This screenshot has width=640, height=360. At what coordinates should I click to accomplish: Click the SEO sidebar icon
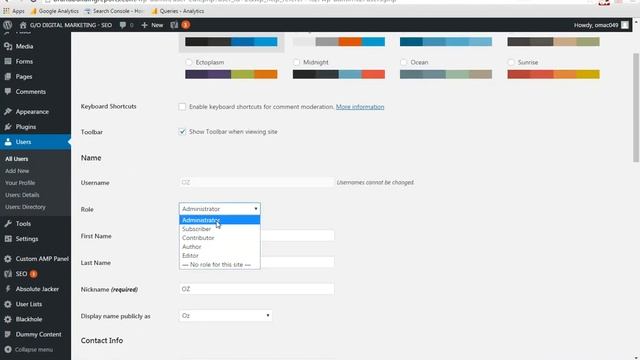click(x=8, y=273)
